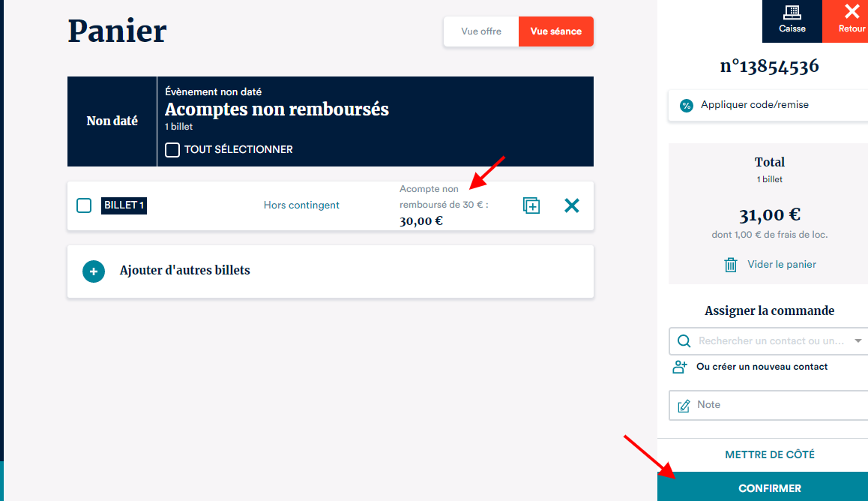Remove Billet 1 with the X icon

pos(571,205)
